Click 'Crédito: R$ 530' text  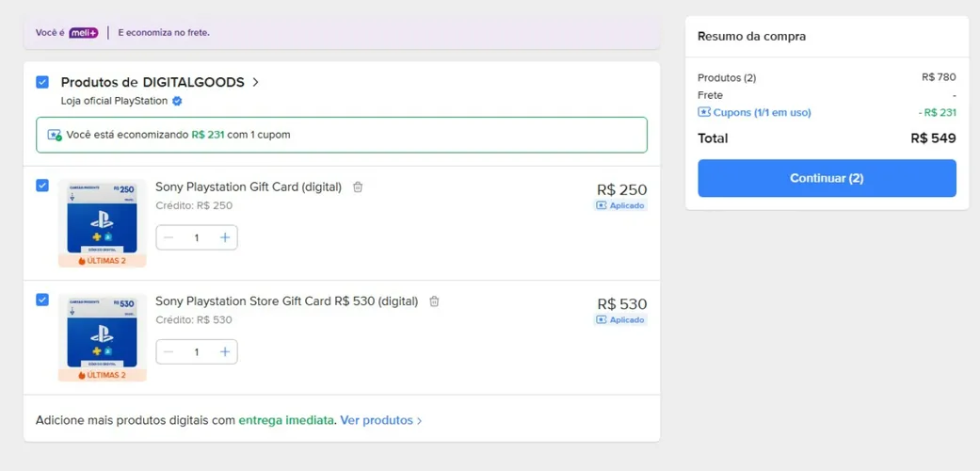[x=194, y=320]
